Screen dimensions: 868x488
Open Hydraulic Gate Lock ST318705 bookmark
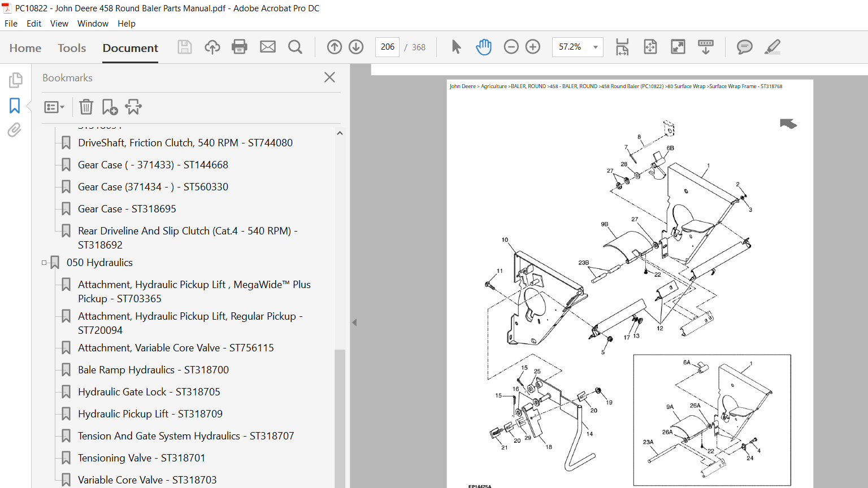(149, 392)
